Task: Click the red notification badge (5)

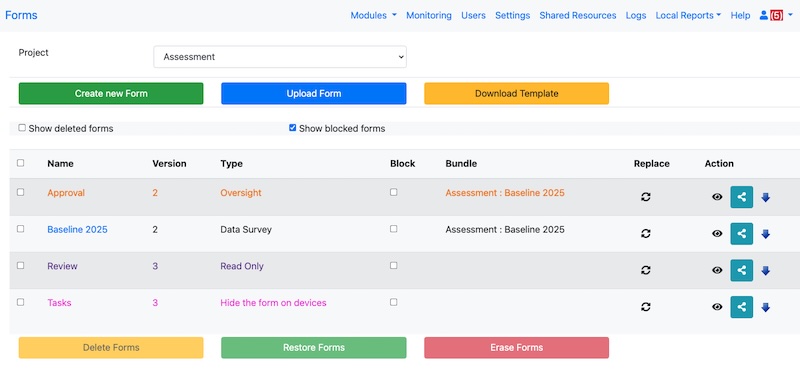Action: click(777, 15)
